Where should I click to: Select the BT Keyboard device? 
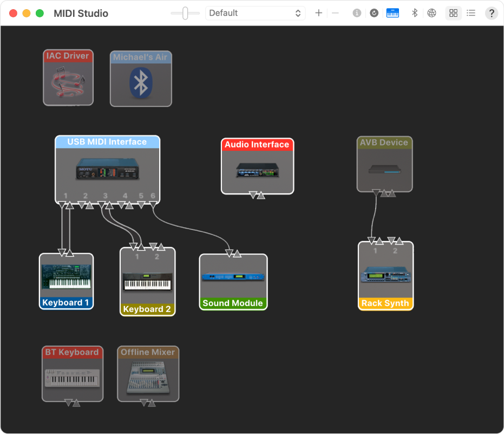[x=72, y=374]
